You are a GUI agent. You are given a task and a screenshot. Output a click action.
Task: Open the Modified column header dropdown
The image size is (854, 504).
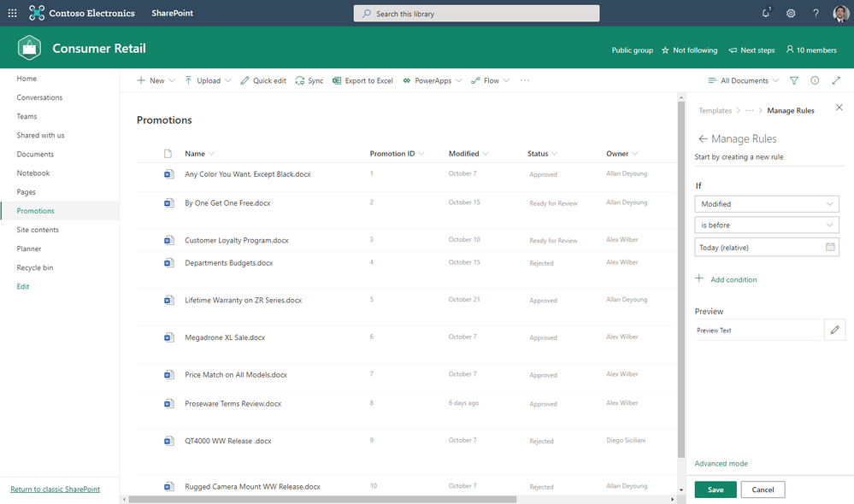click(486, 154)
